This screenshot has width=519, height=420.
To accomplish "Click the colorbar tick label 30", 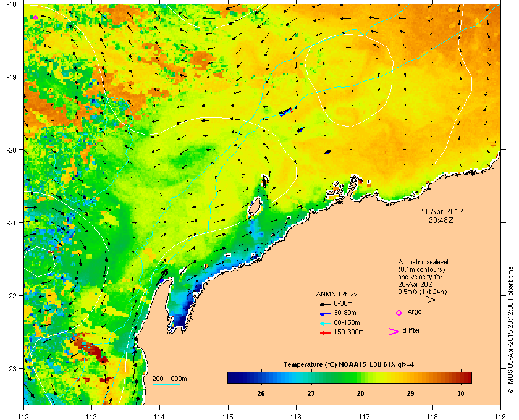I will (460, 393).
